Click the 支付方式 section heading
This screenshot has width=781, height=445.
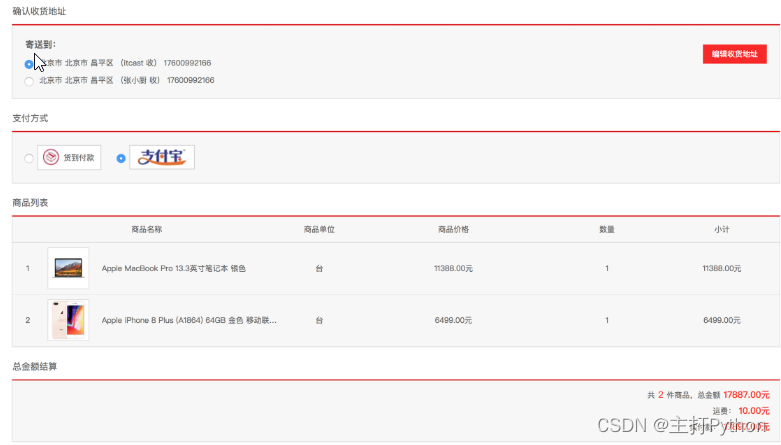(x=30, y=118)
